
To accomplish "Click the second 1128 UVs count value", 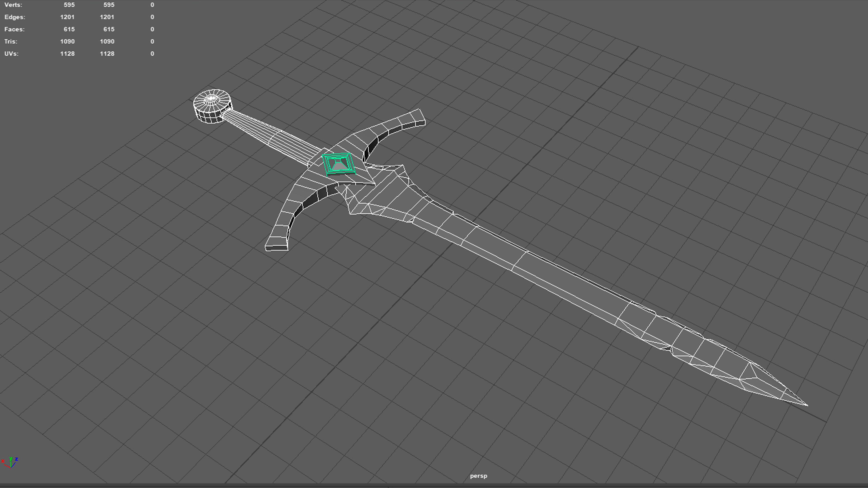I will pos(107,54).
